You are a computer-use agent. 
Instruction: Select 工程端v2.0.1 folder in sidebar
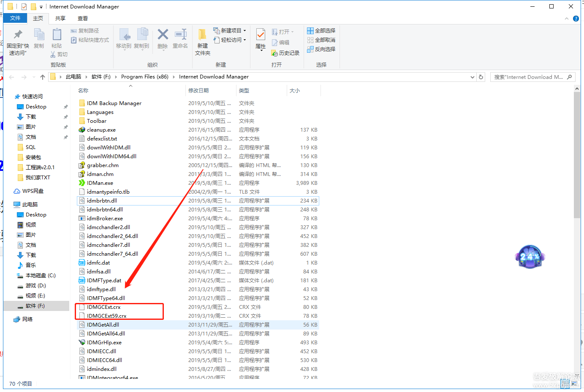click(x=40, y=168)
